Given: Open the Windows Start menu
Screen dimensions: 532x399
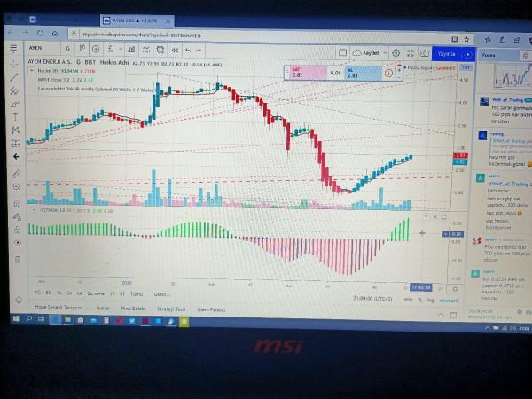Looking at the screenshot, I should point(16,318).
